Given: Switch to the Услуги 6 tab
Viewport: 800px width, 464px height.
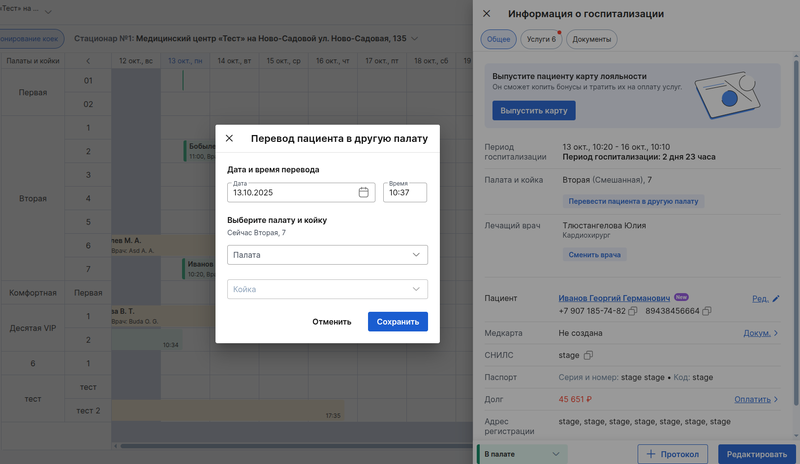Looking at the screenshot, I should click(x=543, y=39).
